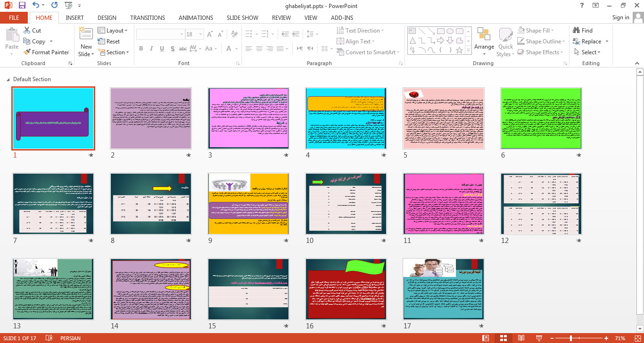Open the Layout dropdown
The height and width of the screenshot is (343, 644).
[113, 30]
